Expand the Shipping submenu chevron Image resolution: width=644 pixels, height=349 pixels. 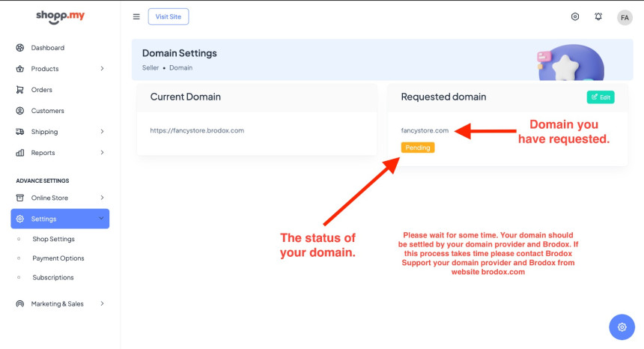click(102, 132)
